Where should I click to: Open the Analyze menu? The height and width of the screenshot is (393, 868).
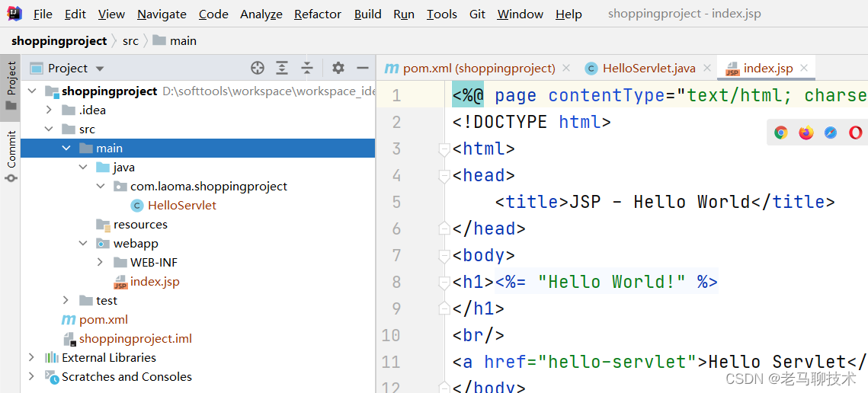(261, 14)
